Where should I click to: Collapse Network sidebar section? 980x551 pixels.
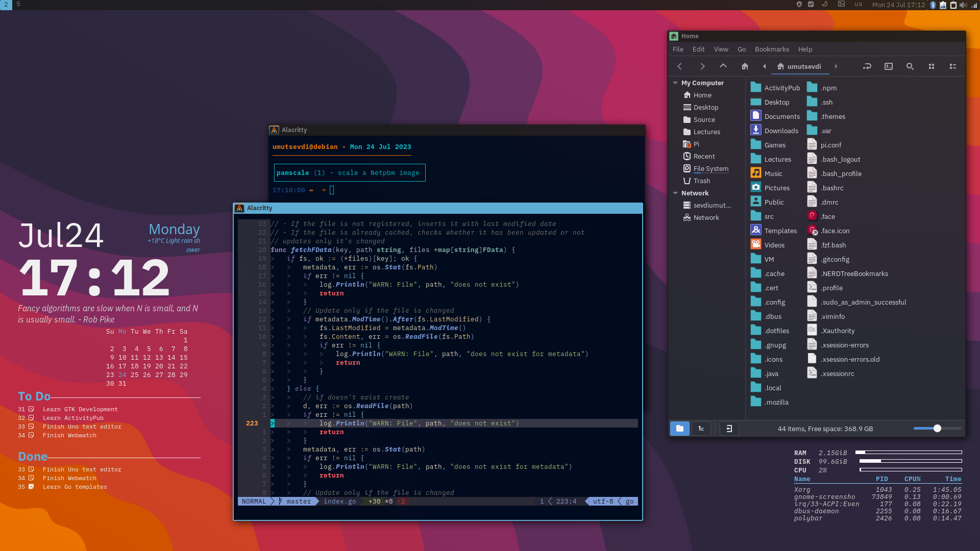(675, 193)
